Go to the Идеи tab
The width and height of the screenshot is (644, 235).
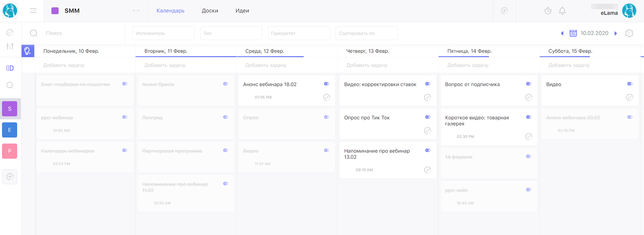pos(242,11)
